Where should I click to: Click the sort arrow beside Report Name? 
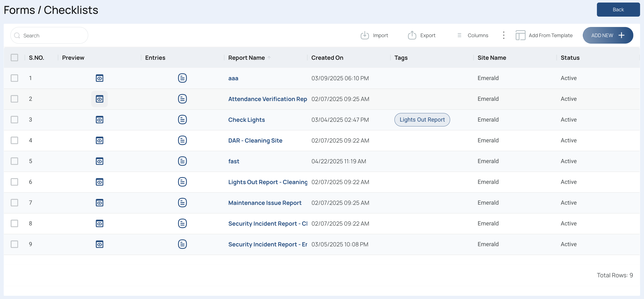tap(269, 58)
